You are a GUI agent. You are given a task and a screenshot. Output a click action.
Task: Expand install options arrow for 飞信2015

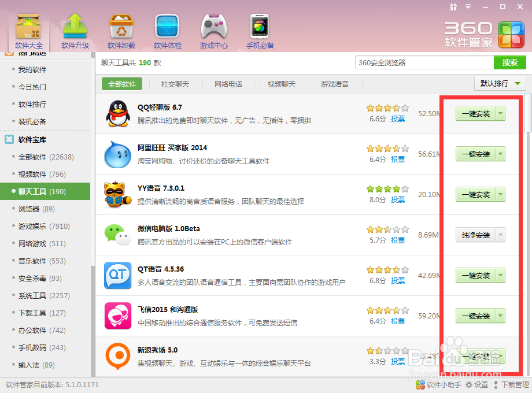pyautogui.click(x=500, y=316)
